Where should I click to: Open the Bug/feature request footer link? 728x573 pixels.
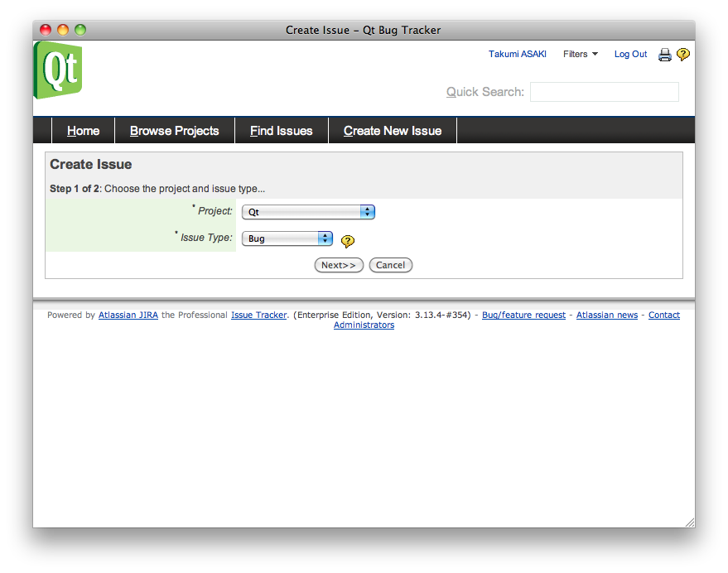(523, 315)
